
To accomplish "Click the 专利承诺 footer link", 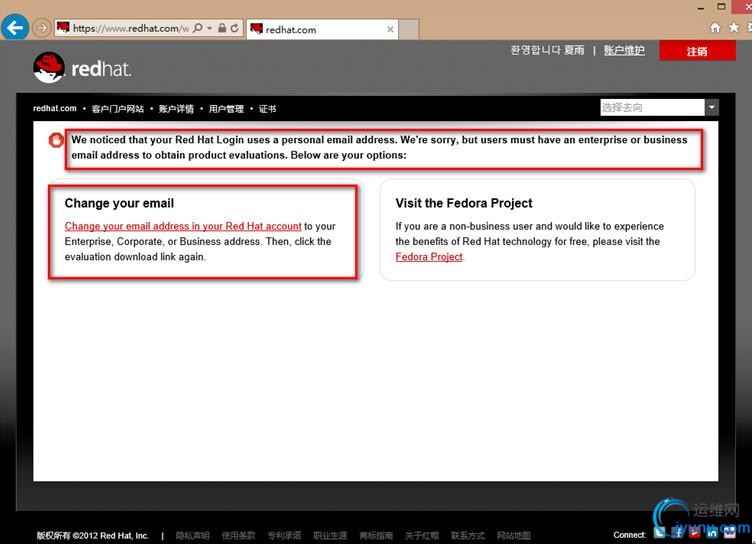I will coord(284,535).
